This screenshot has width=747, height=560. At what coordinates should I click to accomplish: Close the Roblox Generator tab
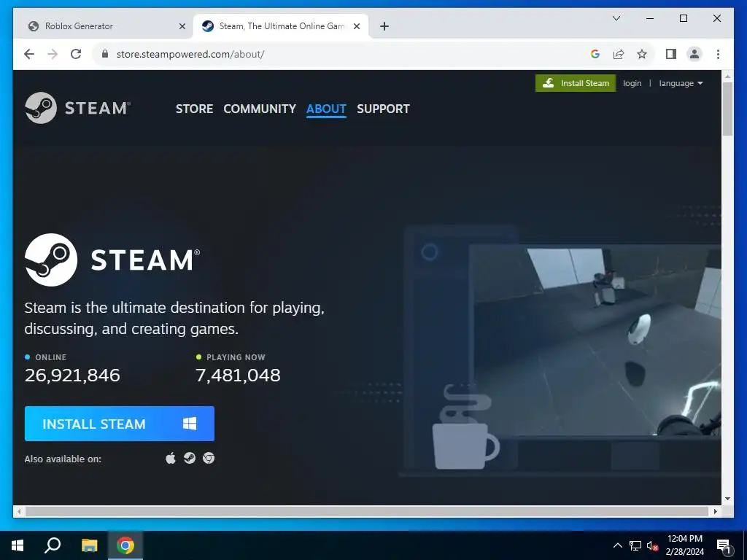coord(182,26)
